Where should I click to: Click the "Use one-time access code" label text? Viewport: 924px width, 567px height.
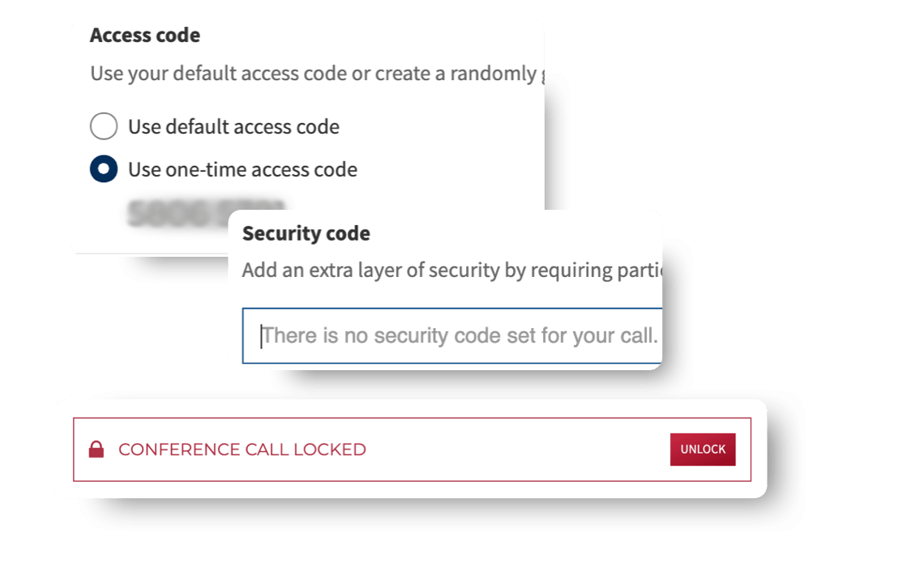click(242, 170)
